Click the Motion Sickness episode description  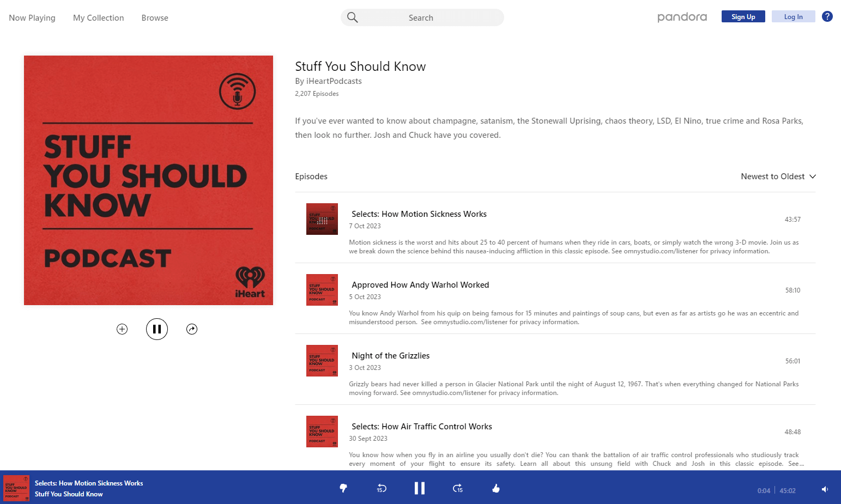(x=574, y=247)
